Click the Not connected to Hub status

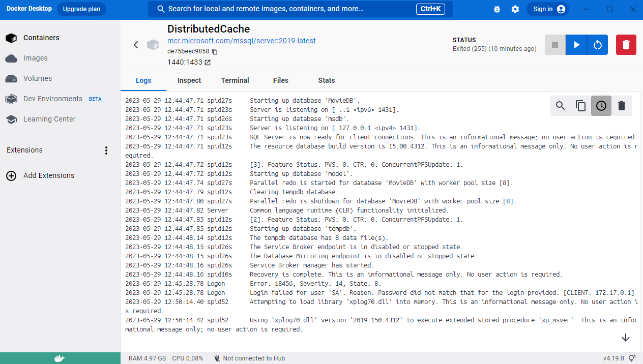pyautogui.click(x=249, y=358)
